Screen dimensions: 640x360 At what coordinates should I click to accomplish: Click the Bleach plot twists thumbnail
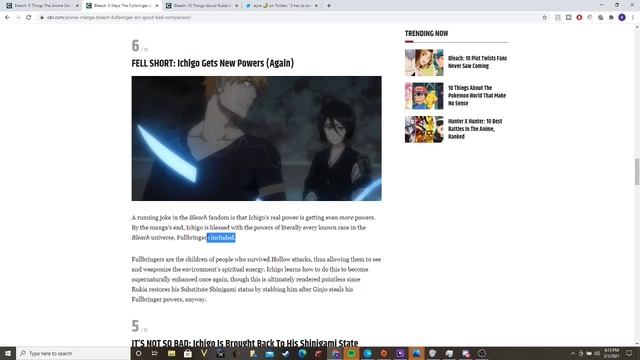[424, 62]
